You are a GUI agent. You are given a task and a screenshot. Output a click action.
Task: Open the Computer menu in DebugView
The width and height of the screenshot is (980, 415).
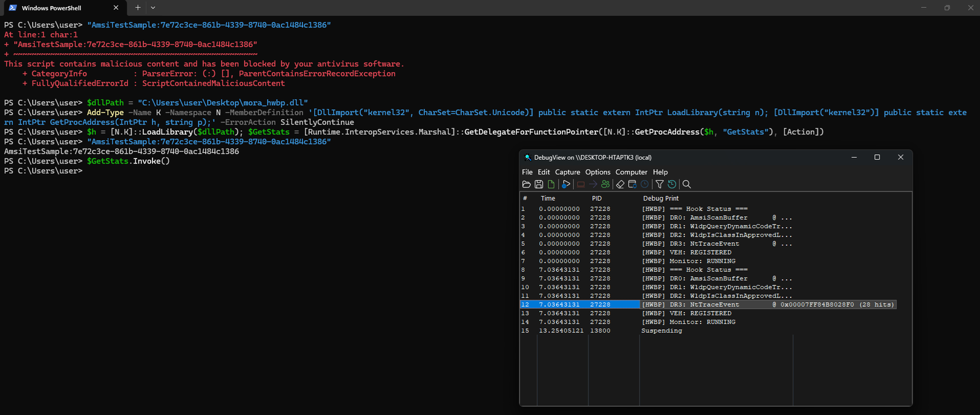pos(631,172)
